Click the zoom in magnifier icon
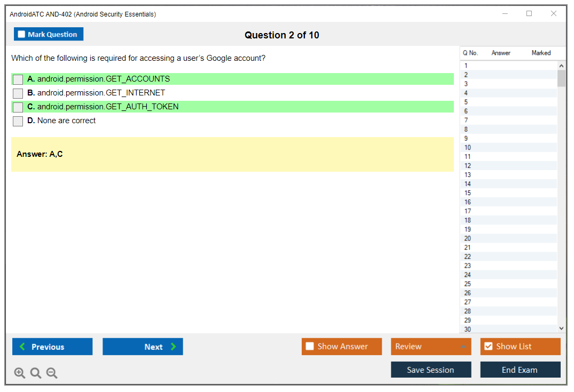Image resolution: width=574 pixels, height=392 pixels. [x=20, y=373]
